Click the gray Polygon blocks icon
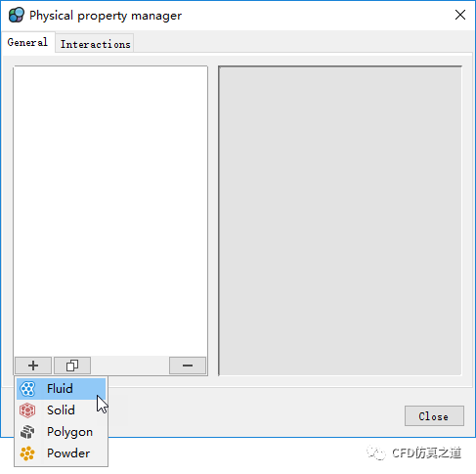476x474 pixels. 27,432
